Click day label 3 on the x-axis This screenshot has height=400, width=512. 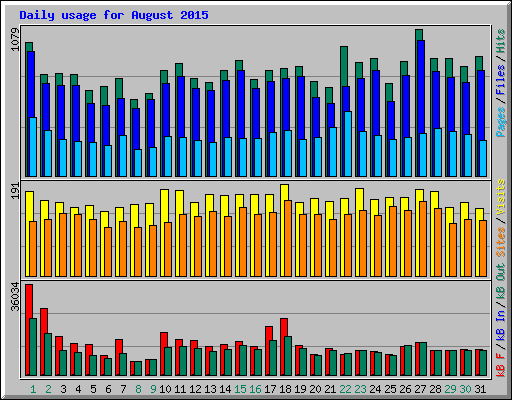(63, 389)
